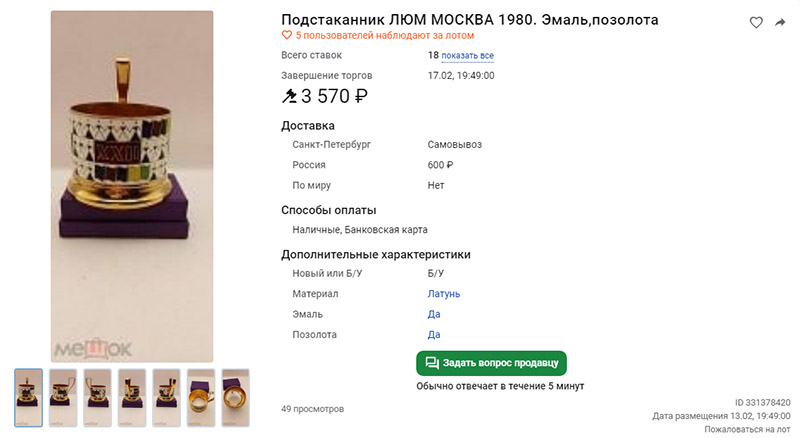The width and height of the screenshot is (800, 438).
Task: Open the main cup holder photo
Action: click(x=132, y=186)
